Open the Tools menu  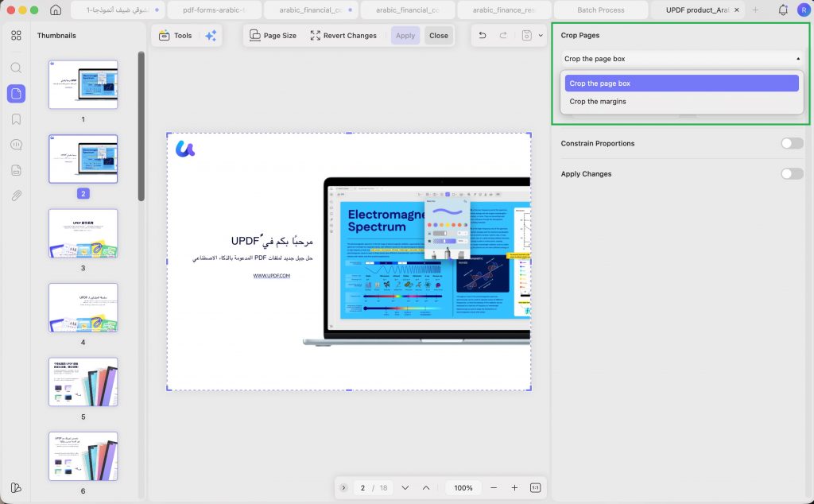tap(176, 35)
